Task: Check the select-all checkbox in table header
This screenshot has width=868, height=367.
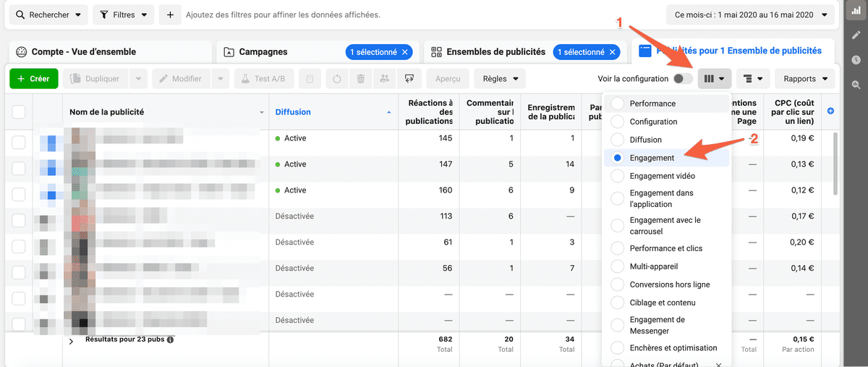Action: [19, 112]
